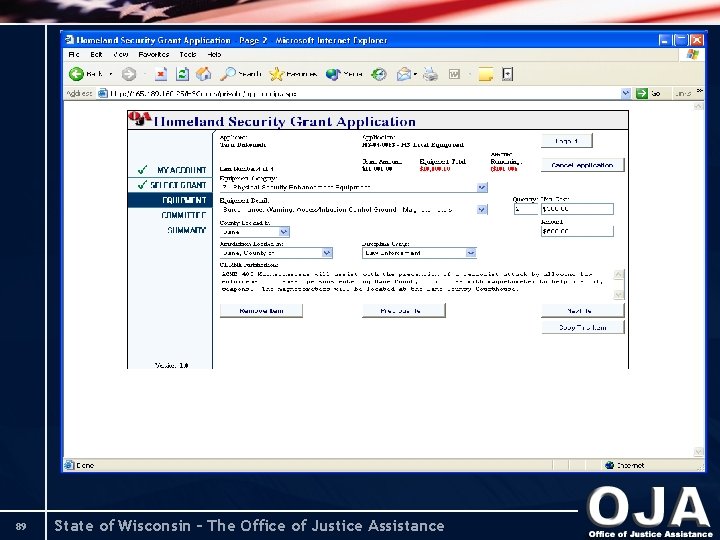Open the address bar dropdown arrow
The width and height of the screenshot is (720, 540).
625,93
